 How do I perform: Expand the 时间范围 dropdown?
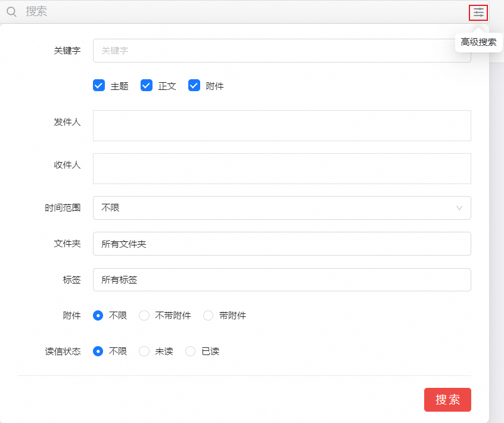281,208
